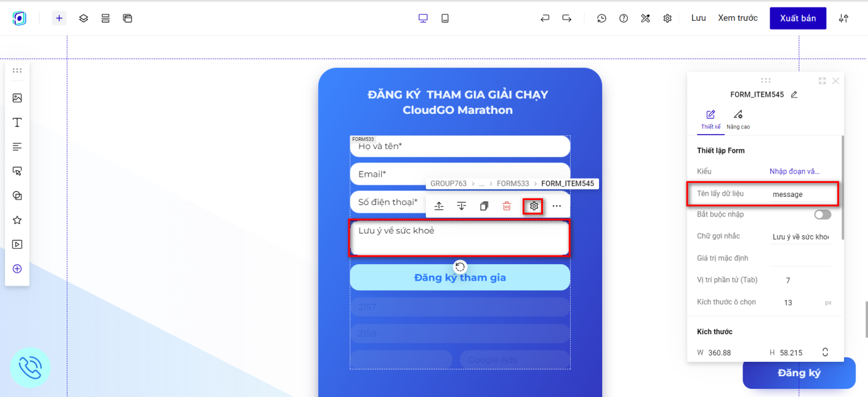
Task: Click the star favorites icon in the sidebar
Action: point(17,220)
